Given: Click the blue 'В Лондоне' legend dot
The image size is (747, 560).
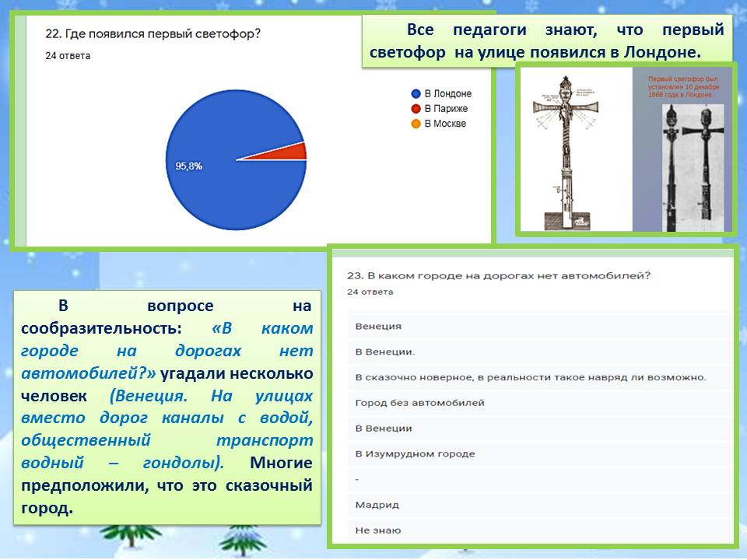Looking at the screenshot, I should pos(416,94).
